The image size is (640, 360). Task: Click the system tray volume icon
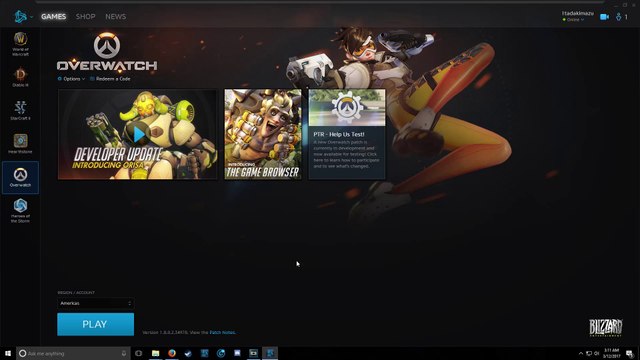pos(596,353)
